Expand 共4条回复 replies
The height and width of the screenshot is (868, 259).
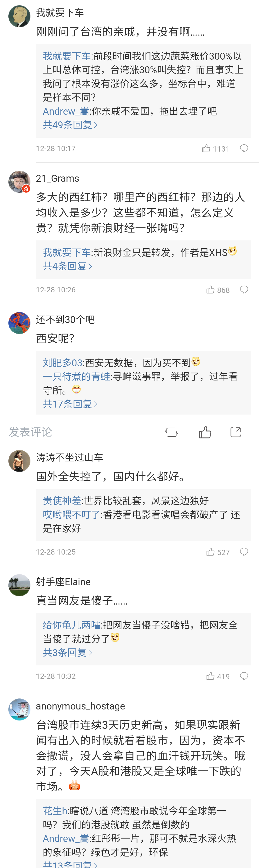(68, 266)
